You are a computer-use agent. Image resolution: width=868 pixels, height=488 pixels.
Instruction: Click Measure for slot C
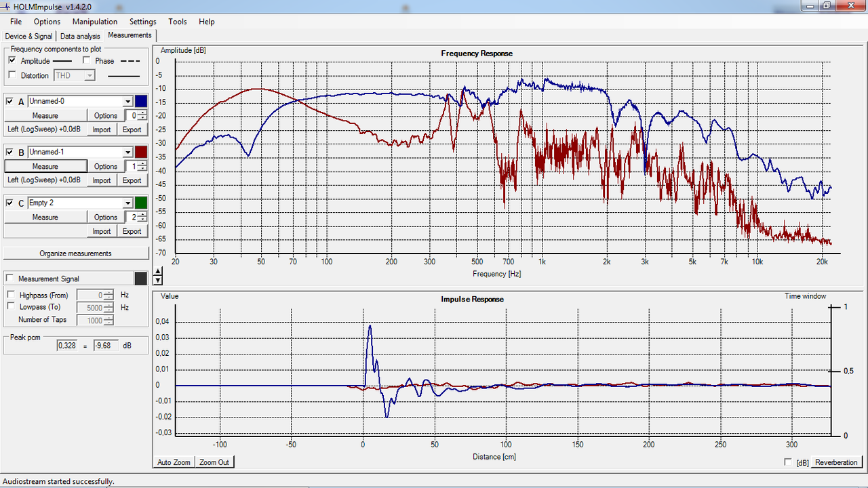pyautogui.click(x=45, y=217)
